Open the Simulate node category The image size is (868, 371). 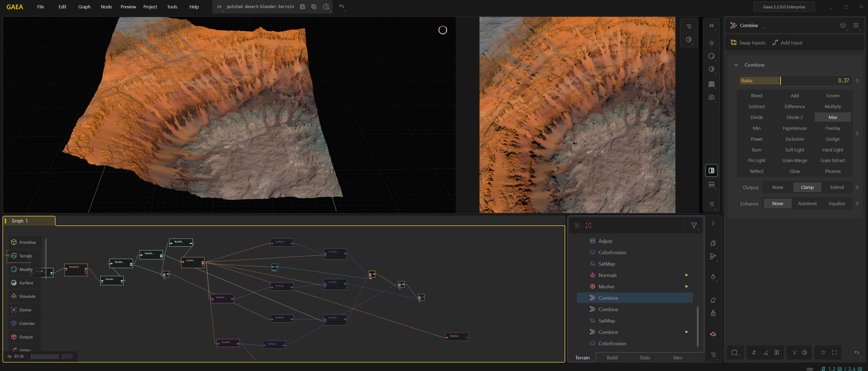click(27, 296)
